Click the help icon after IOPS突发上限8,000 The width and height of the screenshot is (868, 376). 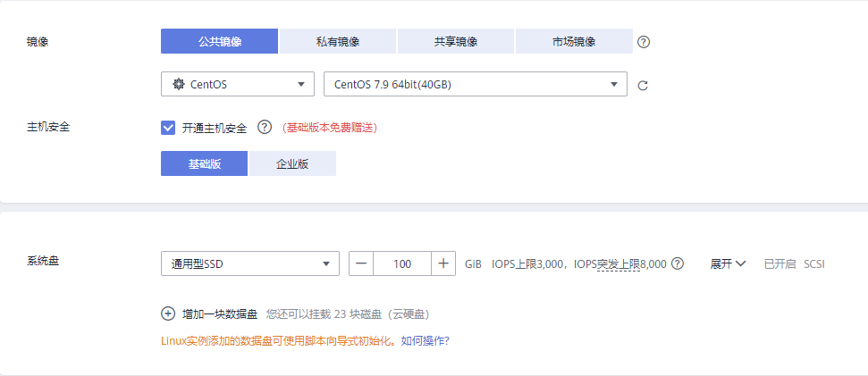coord(678,263)
